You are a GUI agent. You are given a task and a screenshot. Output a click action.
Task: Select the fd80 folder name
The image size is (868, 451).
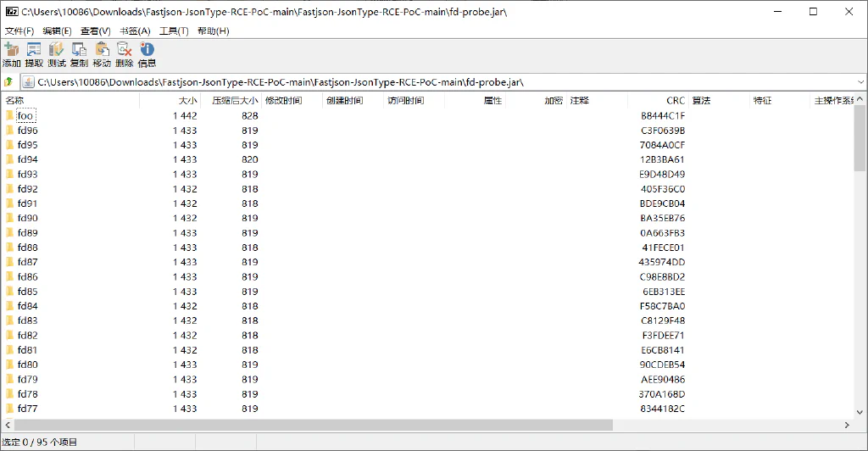pyautogui.click(x=28, y=365)
